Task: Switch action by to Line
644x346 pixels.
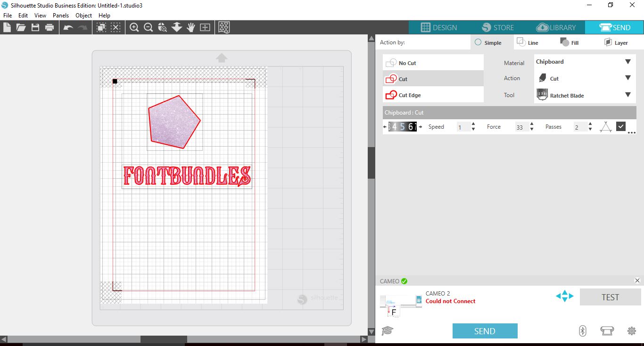Action: 528,42
